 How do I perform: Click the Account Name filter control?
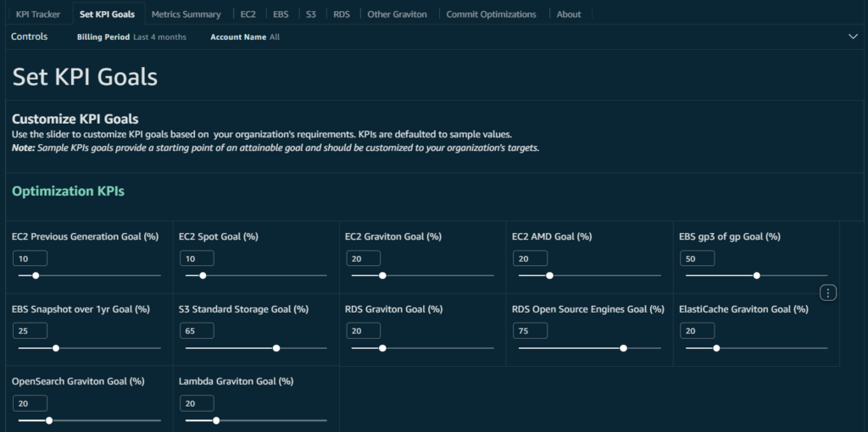(245, 37)
